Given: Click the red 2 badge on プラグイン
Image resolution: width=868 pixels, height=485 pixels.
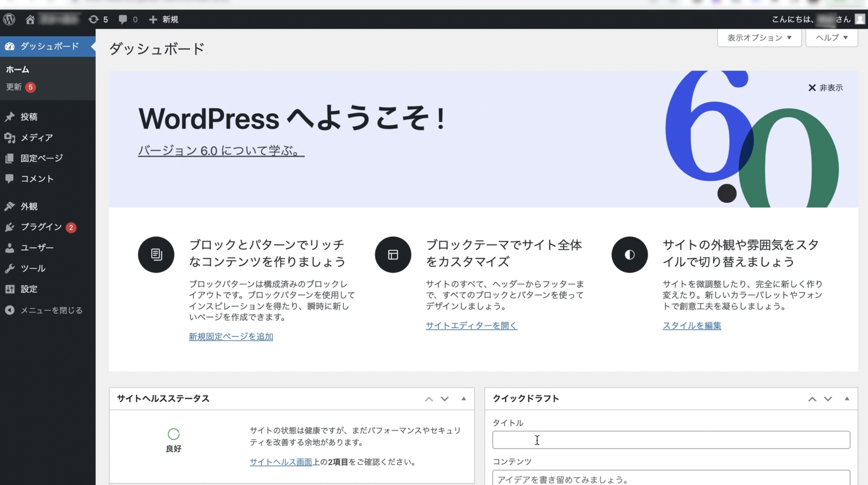Looking at the screenshot, I should pos(71,228).
